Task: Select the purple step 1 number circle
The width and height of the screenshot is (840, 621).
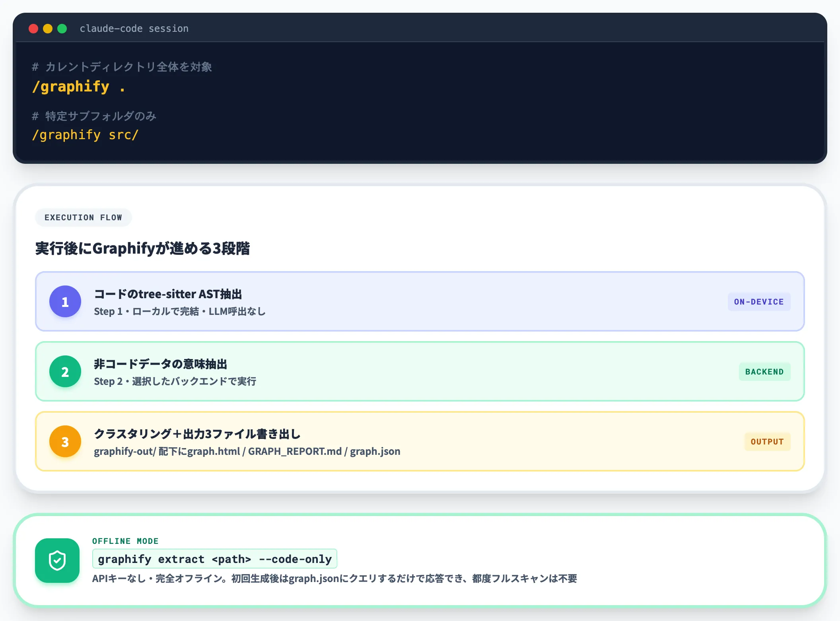Action: tap(65, 301)
